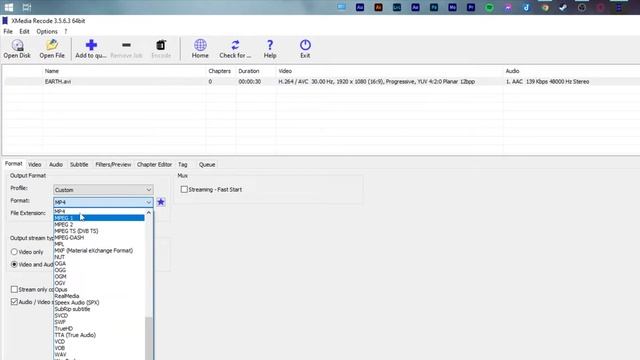640x360 pixels.
Task: Switch to the Filters/Preview tab
Action: click(x=113, y=164)
